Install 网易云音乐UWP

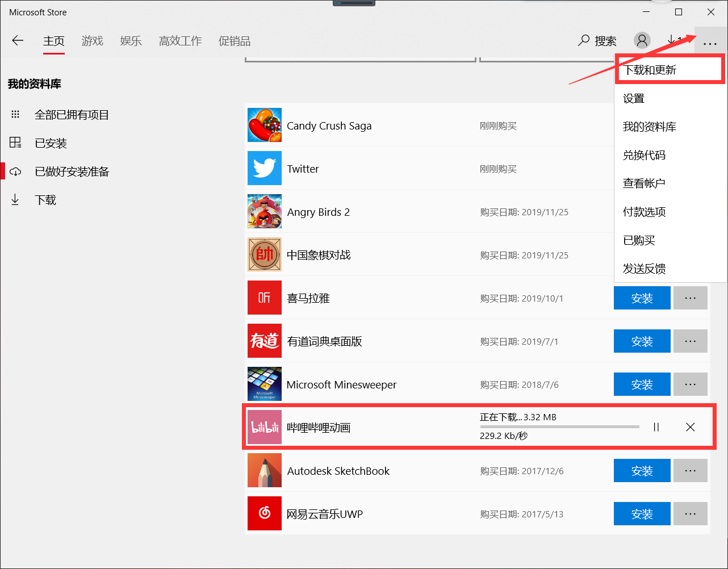click(642, 513)
